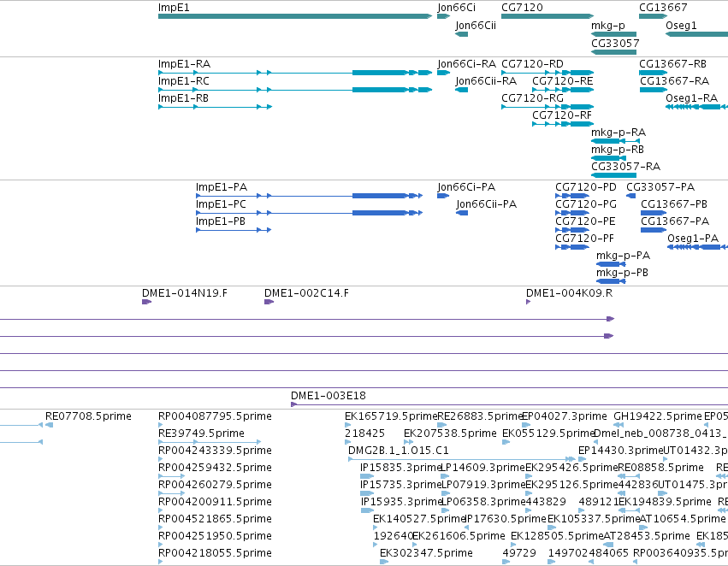Click the ImpE1 gene bar
The width and height of the screenshot is (728, 566).
pos(295,16)
